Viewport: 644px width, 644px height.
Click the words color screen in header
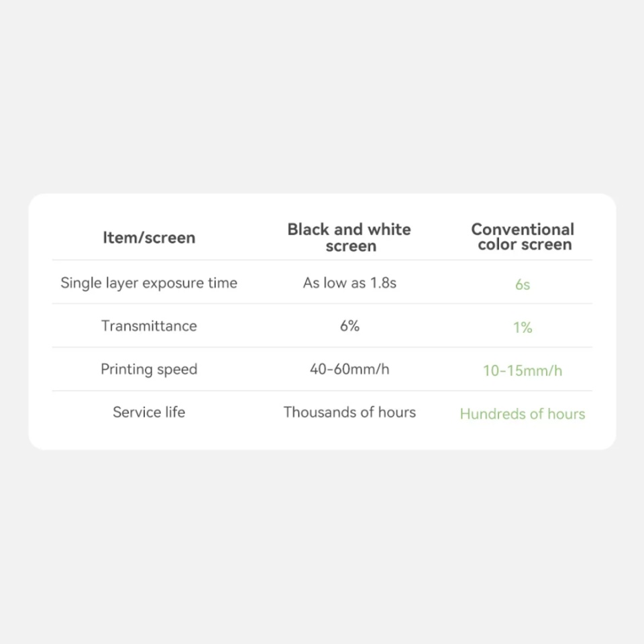525,244
